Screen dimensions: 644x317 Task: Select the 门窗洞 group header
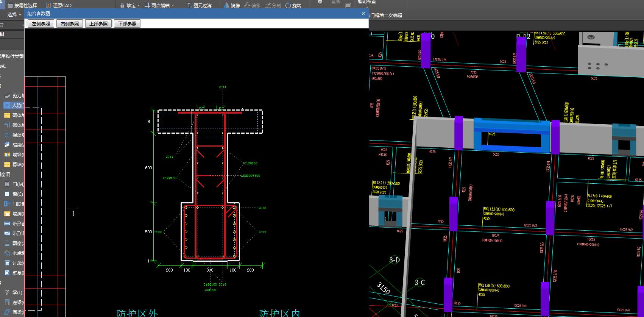pos(6,175)
